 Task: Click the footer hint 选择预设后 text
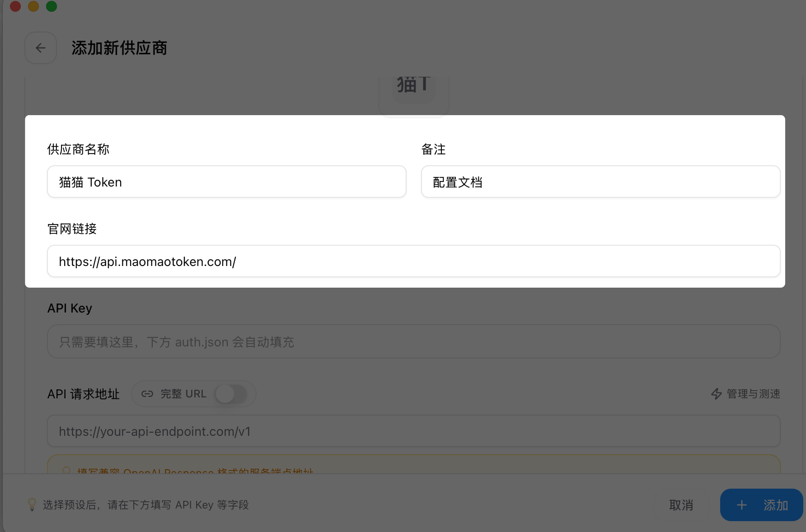[x=146, y=505]
